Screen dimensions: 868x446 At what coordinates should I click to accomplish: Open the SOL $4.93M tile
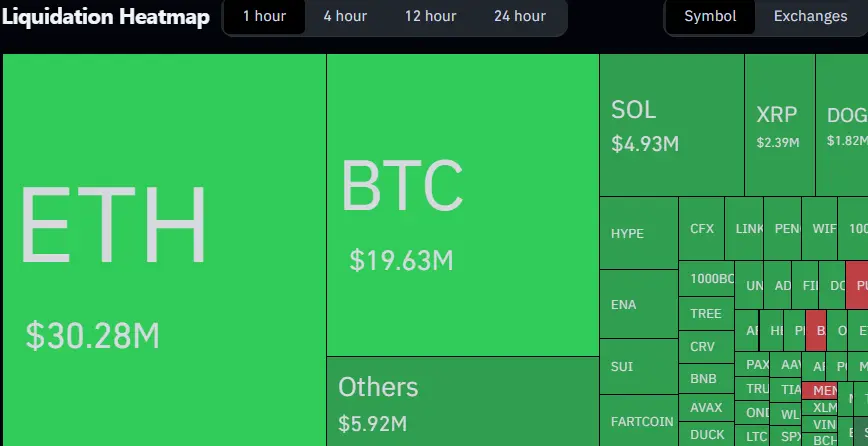672,125
